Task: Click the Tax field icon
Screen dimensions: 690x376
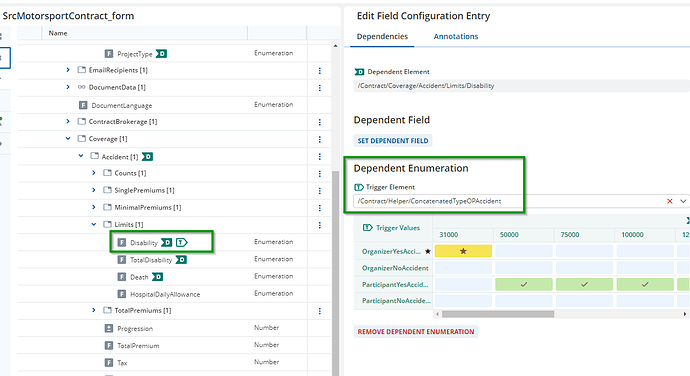Action: click(109, 362)
